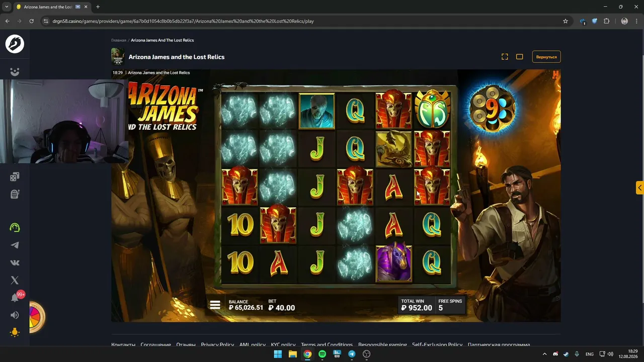This screenshot has width=644, height=362.
Task: Click the purple Anubis symbol
Action: [x=393, y=263]
